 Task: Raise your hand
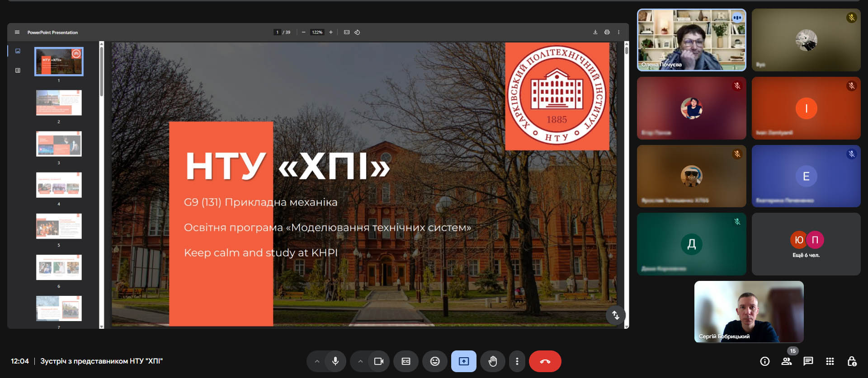point(493,361)
